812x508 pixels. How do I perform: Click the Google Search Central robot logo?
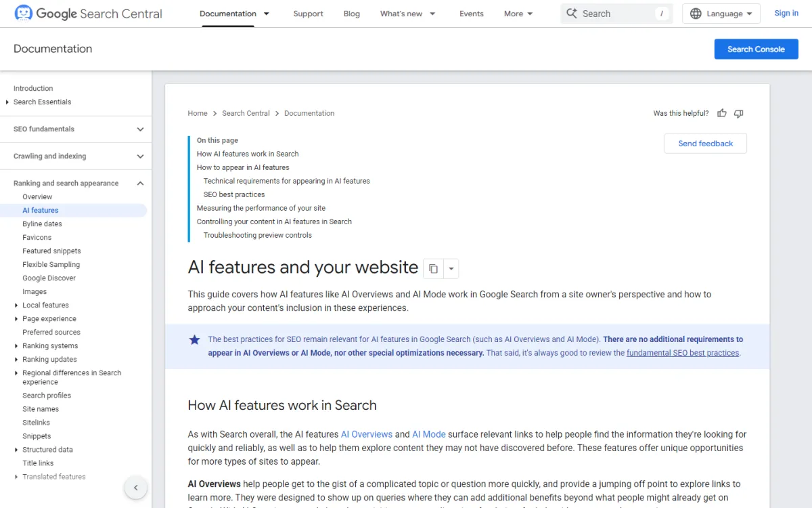(23, 13)
